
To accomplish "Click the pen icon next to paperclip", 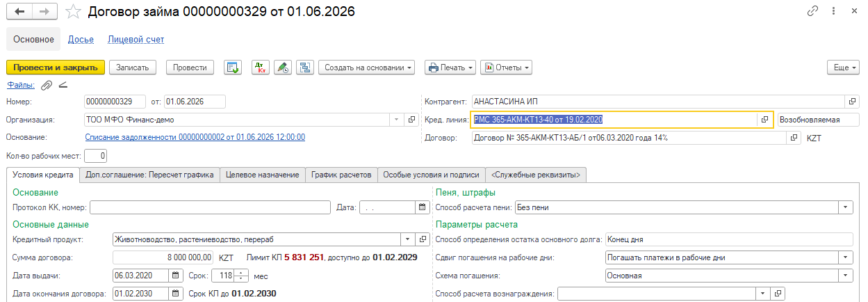I will tap(63, 86).
